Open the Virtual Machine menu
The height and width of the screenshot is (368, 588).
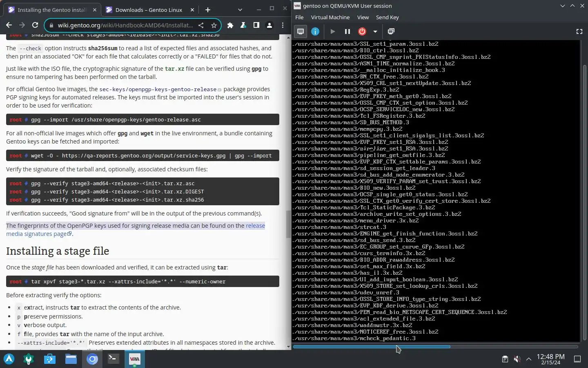tap(330, 17)
